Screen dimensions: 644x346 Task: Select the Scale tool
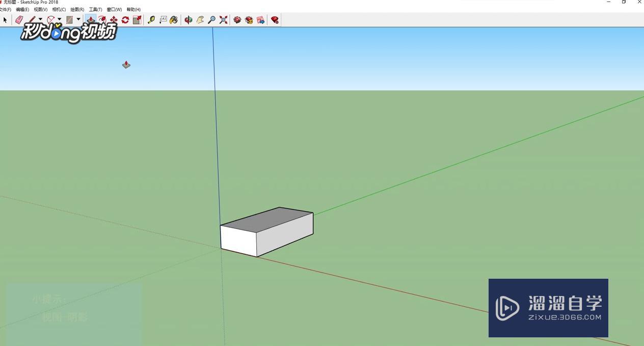[x=137, y=20]
